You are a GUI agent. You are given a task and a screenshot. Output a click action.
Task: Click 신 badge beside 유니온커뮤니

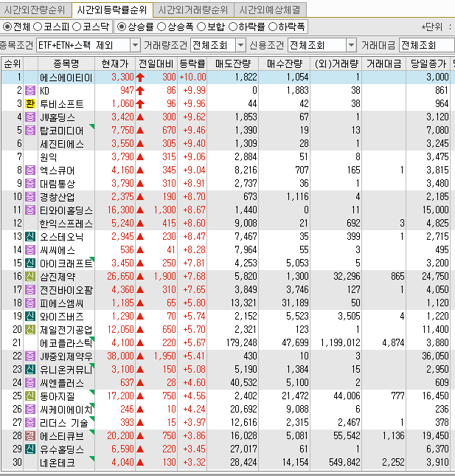click(30, 370)
